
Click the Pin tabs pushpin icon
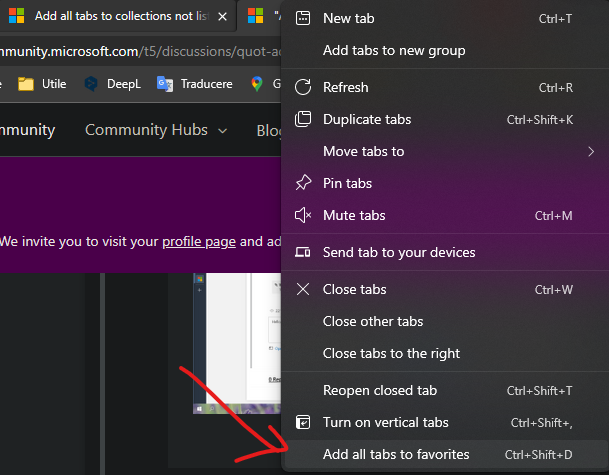point(303,183)
